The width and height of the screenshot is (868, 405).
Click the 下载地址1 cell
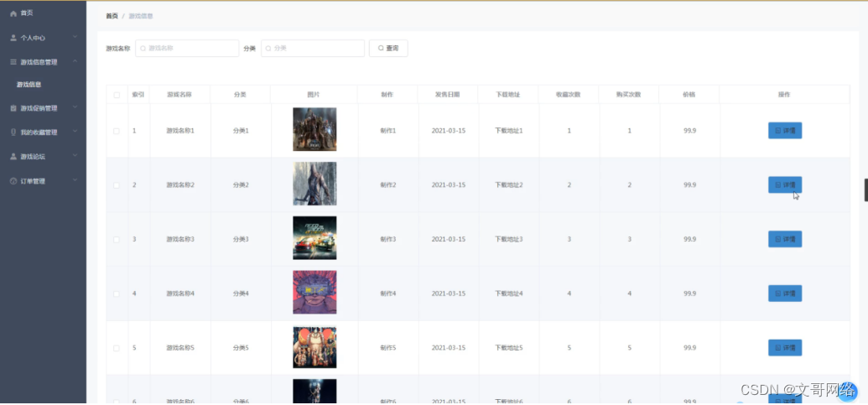point(509,131)
